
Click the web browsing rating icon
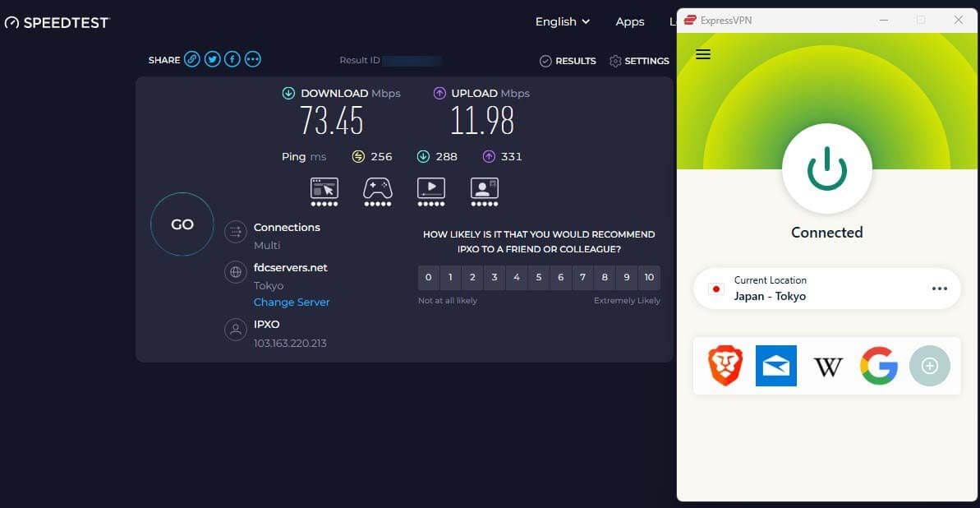coord(324,192)
